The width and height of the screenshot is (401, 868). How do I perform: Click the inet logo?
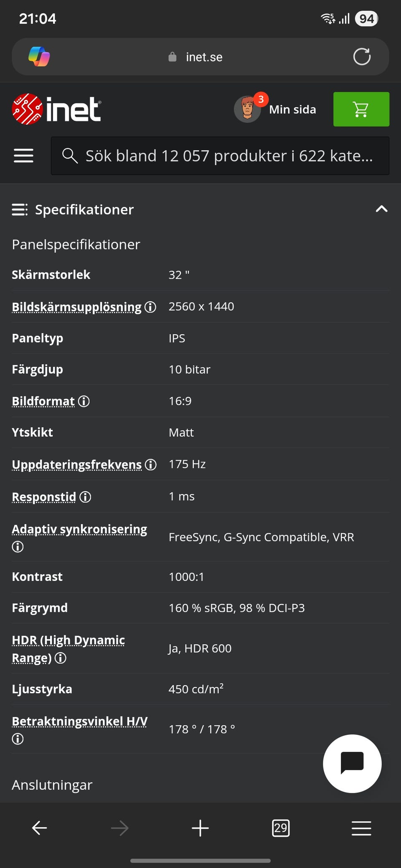pos(57,109)
